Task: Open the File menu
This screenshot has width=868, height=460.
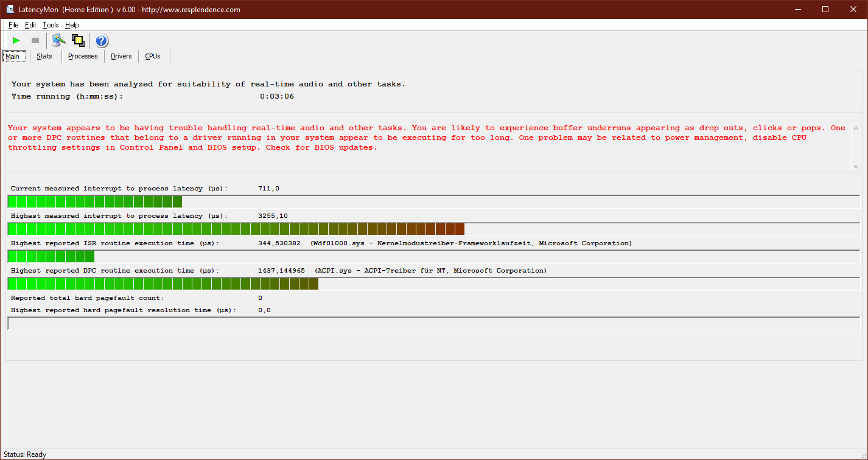Action: (13, 25)
